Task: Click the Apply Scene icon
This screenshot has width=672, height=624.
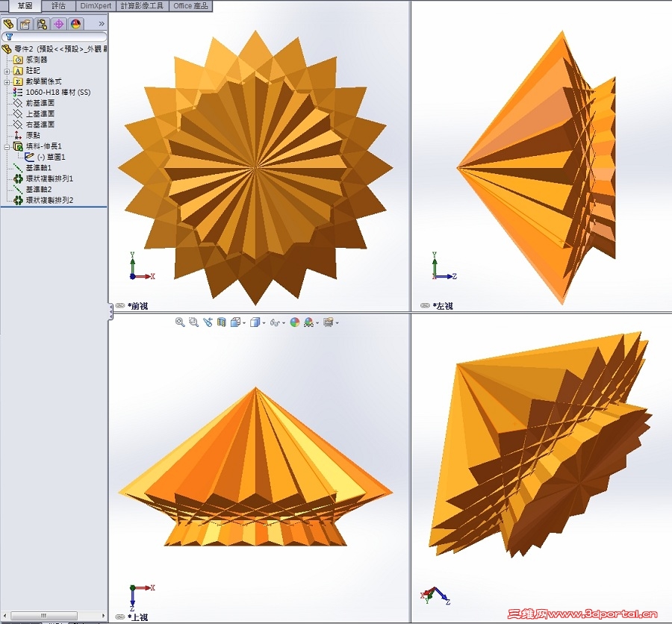Action: (x=308, y=322)
